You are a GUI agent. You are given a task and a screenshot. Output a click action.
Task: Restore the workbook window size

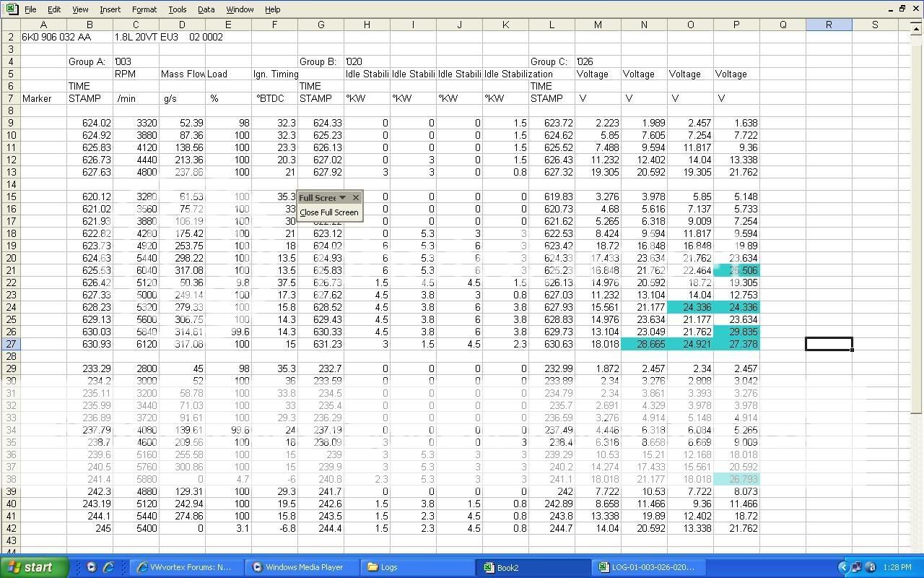coord(902,9)
